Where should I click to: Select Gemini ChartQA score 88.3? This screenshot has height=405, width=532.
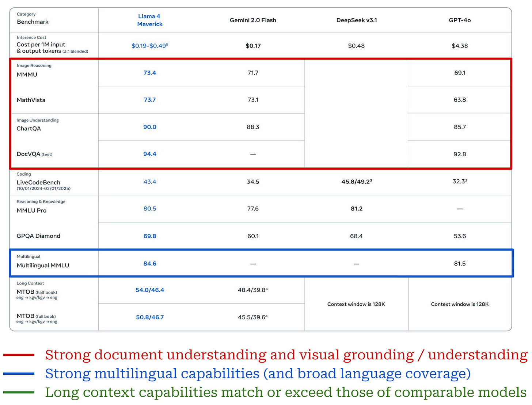coord(253,127)
